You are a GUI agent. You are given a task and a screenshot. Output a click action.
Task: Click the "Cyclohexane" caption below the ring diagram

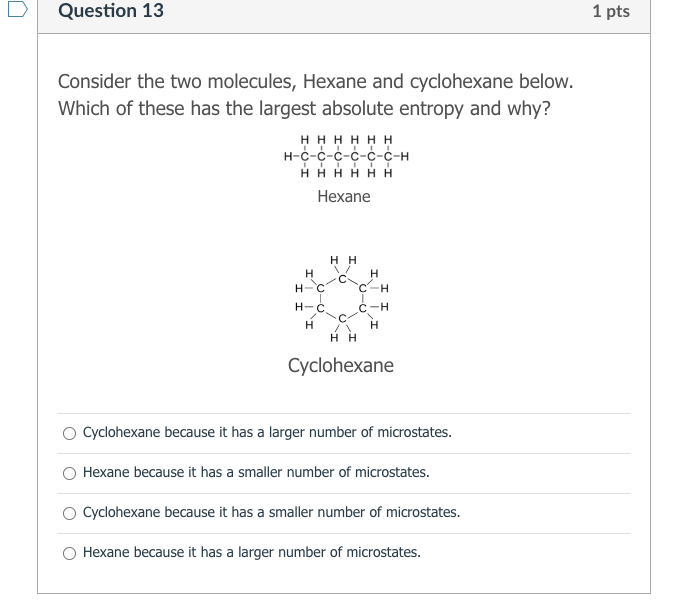[x=341, y=366]
